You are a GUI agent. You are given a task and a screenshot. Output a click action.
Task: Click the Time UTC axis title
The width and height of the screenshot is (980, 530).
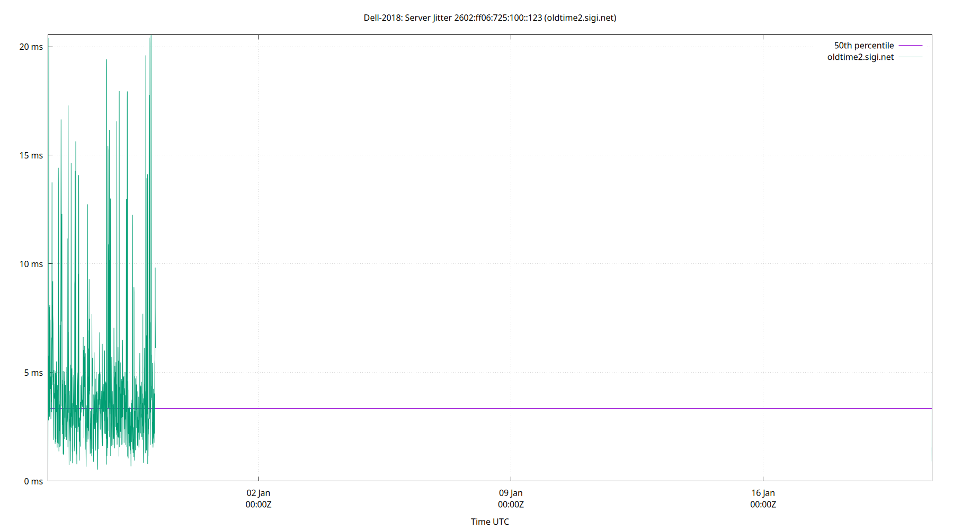[489, 522]
